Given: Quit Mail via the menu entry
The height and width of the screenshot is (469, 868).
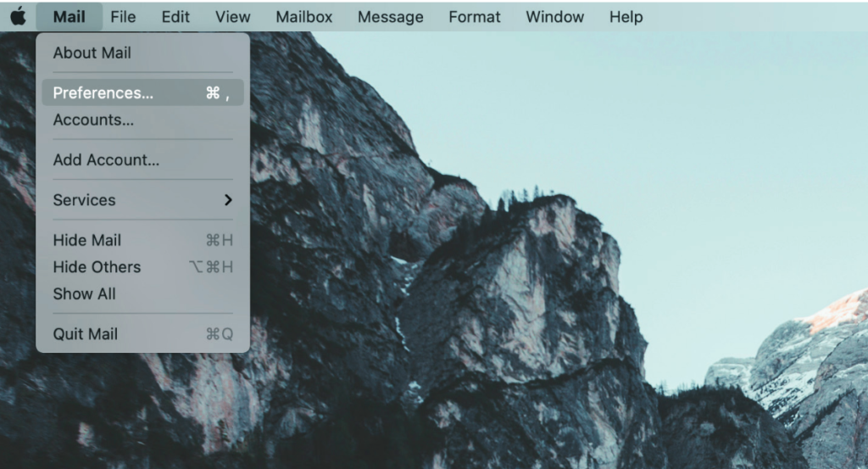Looking at the screenshot, I should tap(142, 334).
